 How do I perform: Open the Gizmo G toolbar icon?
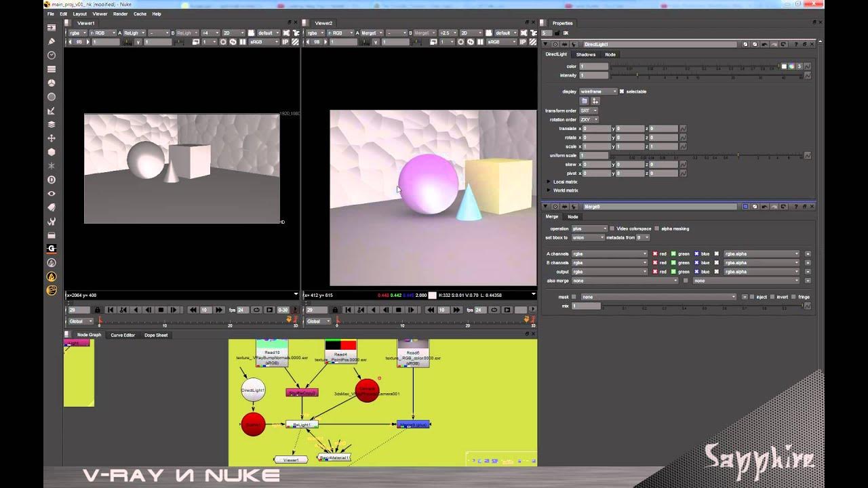(x=52, y=249)
